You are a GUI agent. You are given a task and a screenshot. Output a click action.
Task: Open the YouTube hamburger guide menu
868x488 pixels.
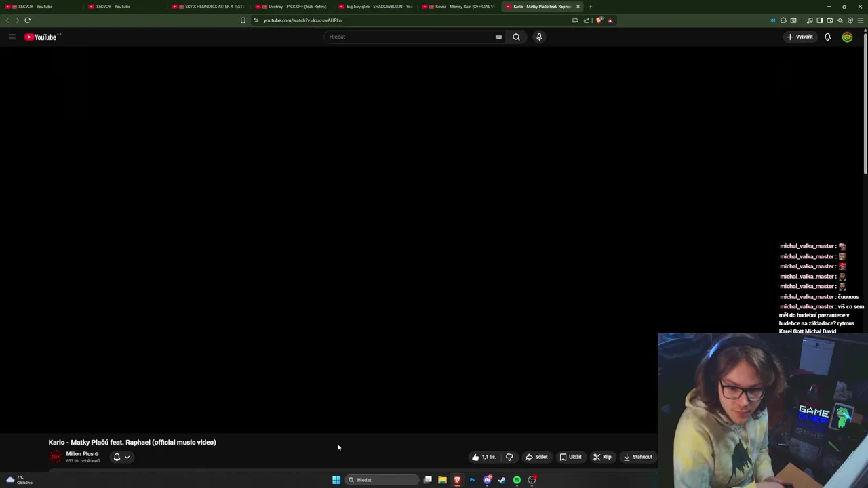coord(12,37)
